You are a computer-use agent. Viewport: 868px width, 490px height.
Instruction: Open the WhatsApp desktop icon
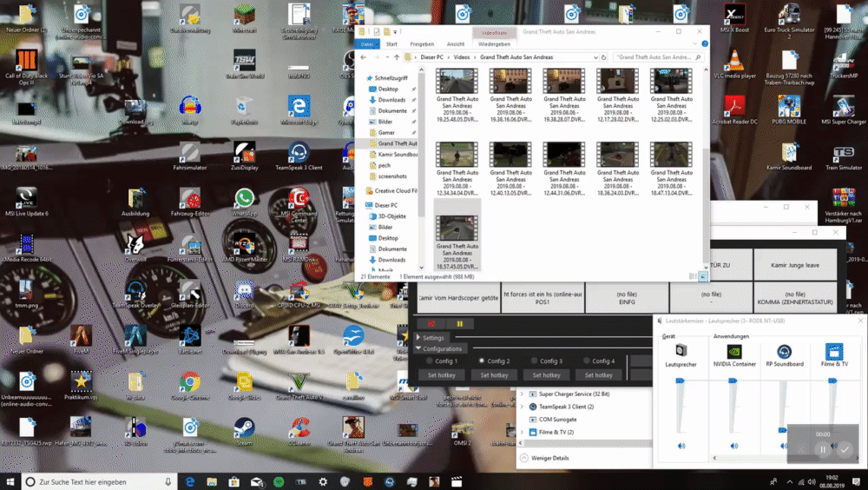tap(244, 196)
